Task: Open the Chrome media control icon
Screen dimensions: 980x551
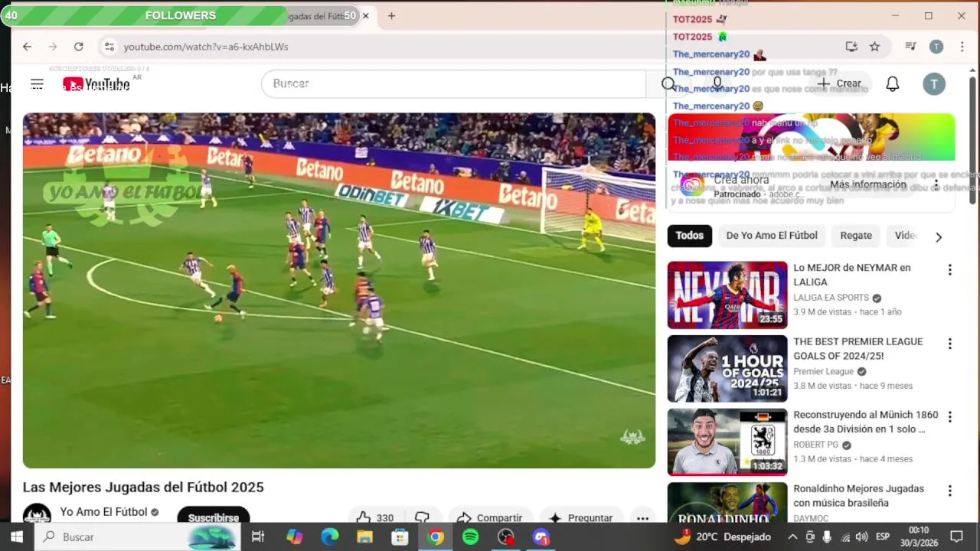Action: click(910, 47)
